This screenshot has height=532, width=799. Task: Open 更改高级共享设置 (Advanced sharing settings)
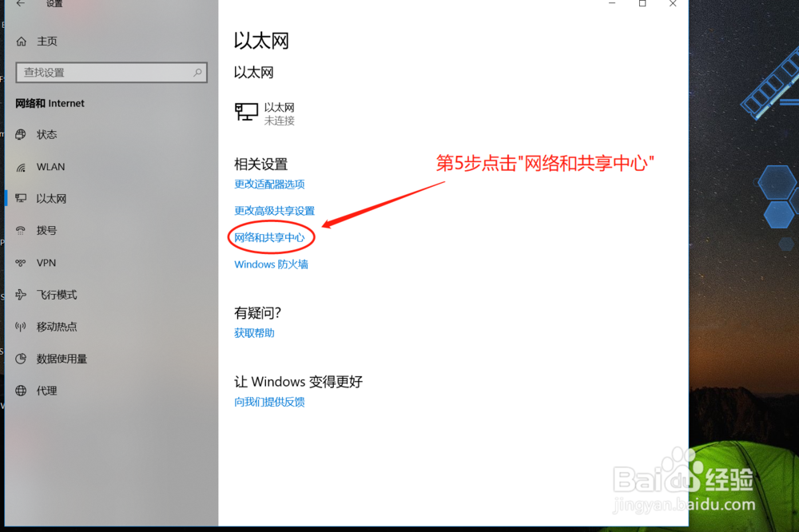275,211
